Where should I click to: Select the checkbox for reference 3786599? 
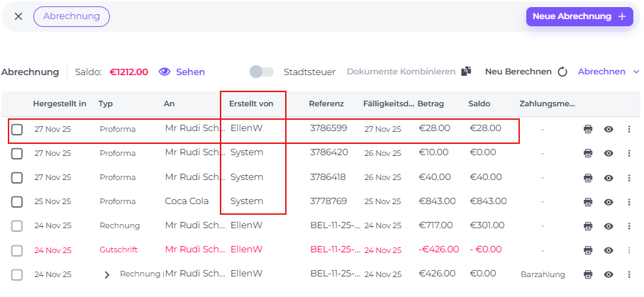tap(17, 129)
